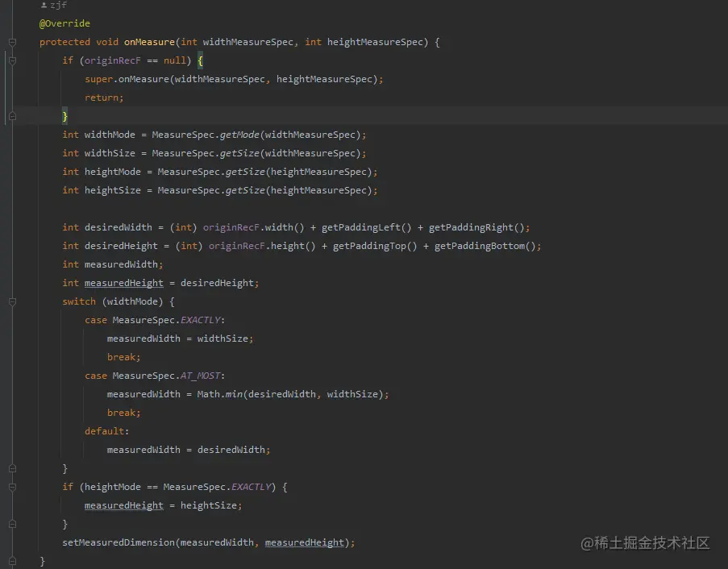Click the 'return;' statement
Screen dimensions: 728x569
[104, 98]
